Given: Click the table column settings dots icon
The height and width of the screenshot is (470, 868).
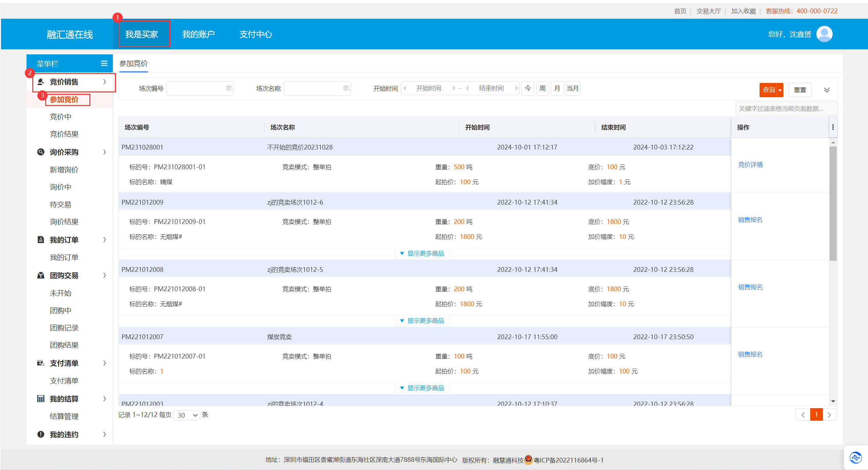Looking at the screenshot, I should tap(833, 127).
